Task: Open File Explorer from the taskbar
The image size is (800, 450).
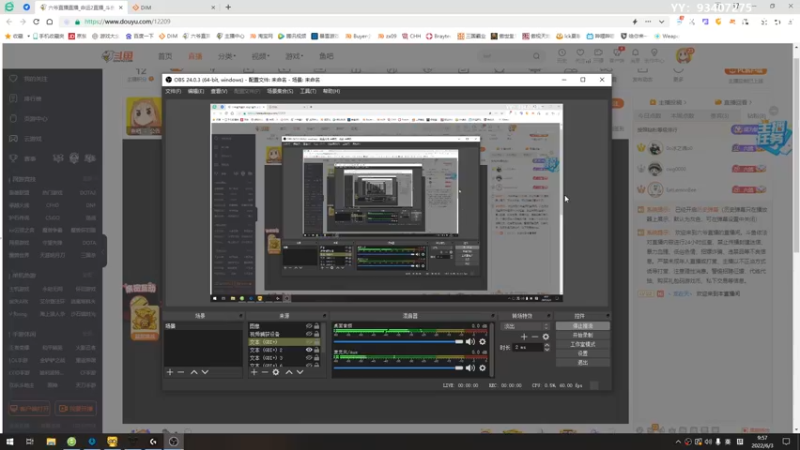Action: coord(51,441)
